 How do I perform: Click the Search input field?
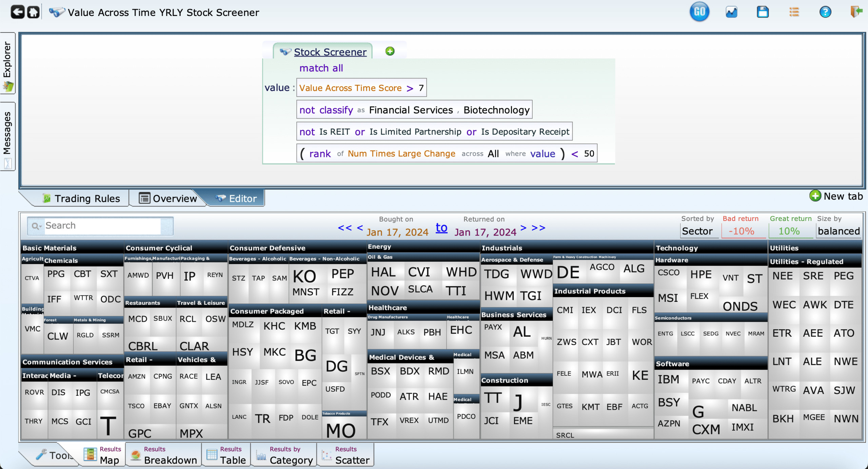102,226
